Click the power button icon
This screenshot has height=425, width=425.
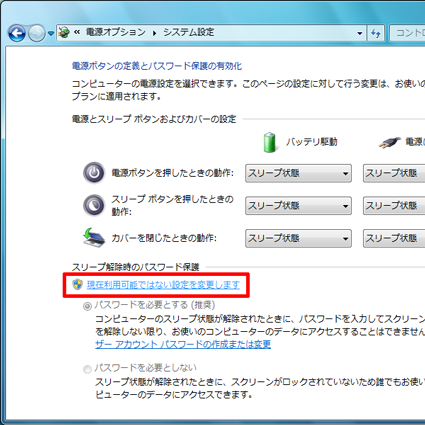[x=94, y=173]
